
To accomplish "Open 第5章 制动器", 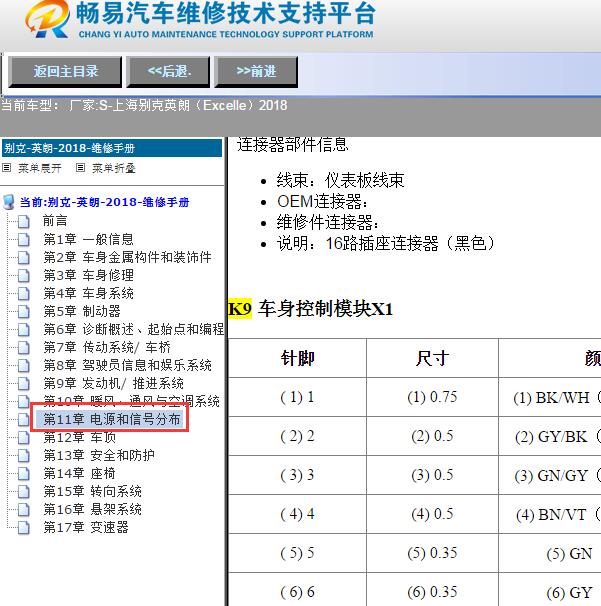I will point(82,311).
